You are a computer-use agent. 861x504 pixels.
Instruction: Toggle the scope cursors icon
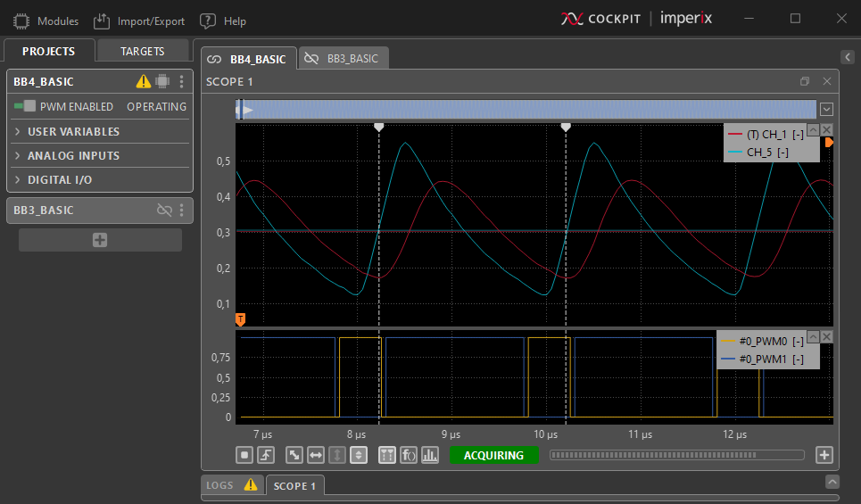pos(387,455)
